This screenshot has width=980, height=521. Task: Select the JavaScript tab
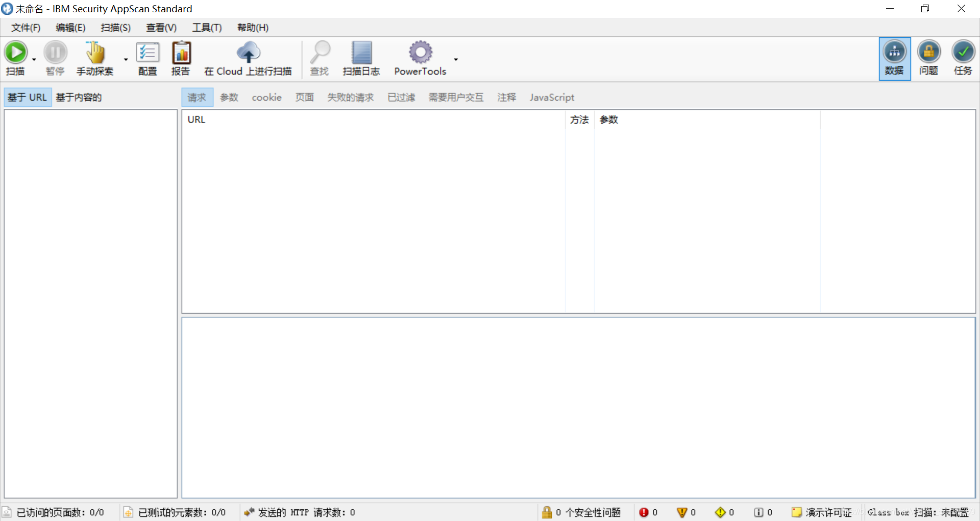click(x=552, y=97)
